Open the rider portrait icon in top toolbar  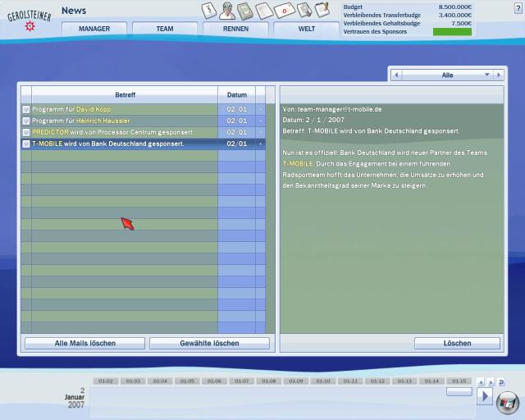(227, 11)
